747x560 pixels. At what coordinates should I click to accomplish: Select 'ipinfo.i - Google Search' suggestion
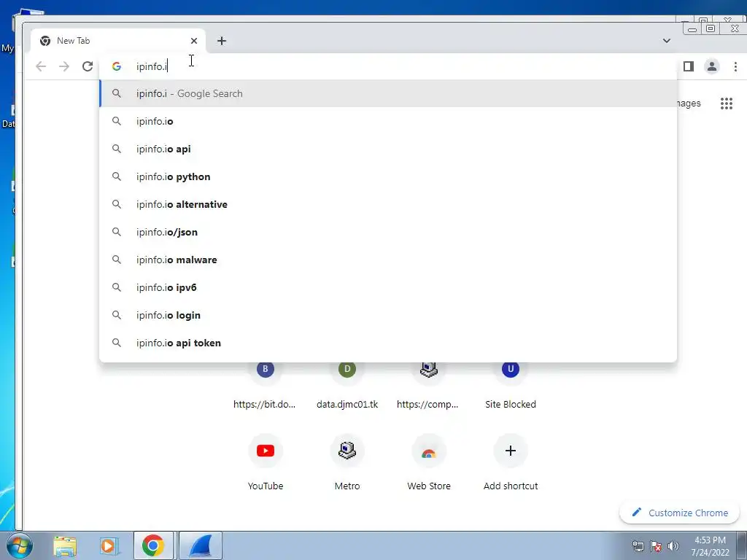tap(388, 93)
